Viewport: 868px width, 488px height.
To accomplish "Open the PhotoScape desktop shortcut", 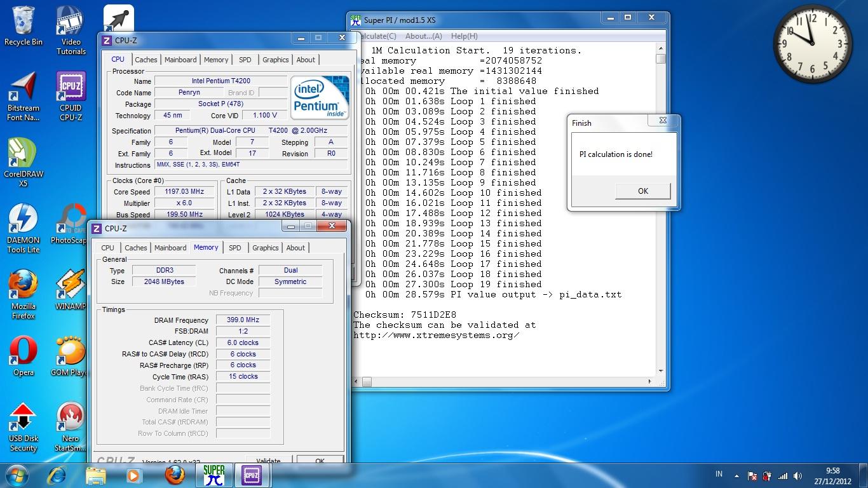I will tap(71, 224).
